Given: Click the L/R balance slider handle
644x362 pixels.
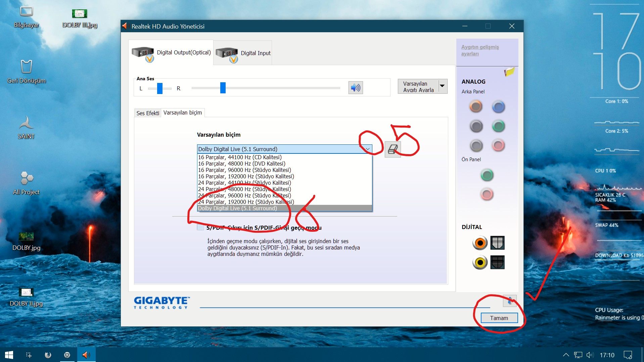Looking at the screenshot, I should 160,88.
